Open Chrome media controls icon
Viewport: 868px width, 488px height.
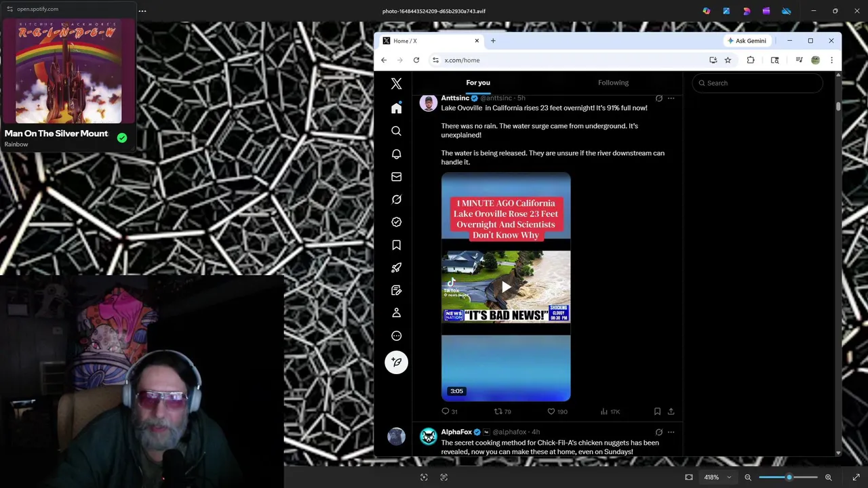[x=799, y=60]
